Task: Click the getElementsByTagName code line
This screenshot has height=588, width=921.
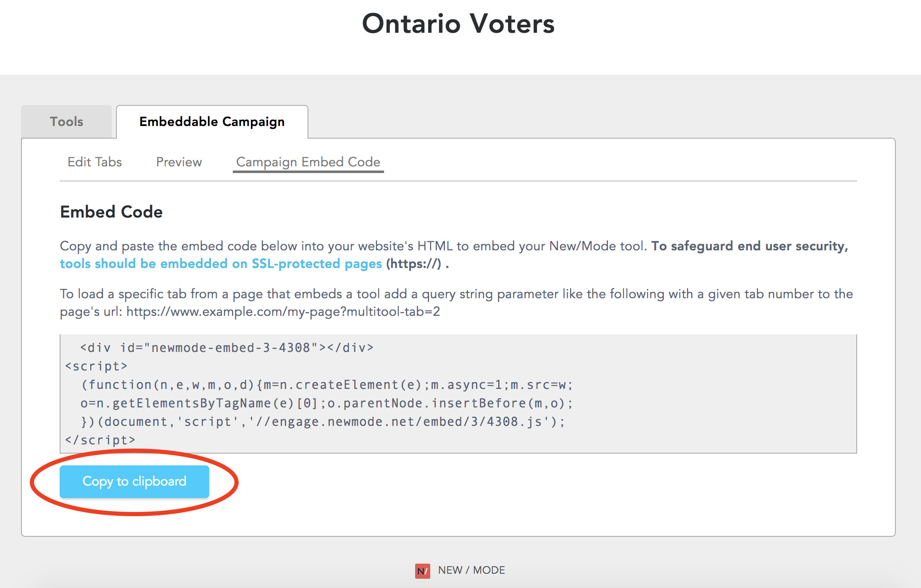Action: (327, 403)
